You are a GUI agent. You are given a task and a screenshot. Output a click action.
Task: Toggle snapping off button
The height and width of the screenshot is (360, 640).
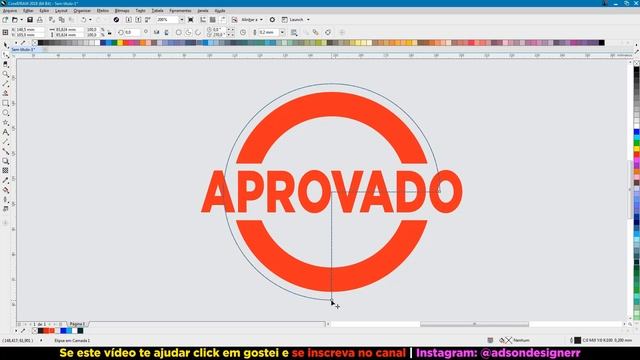pyautogui.click(x=234, y=20)
